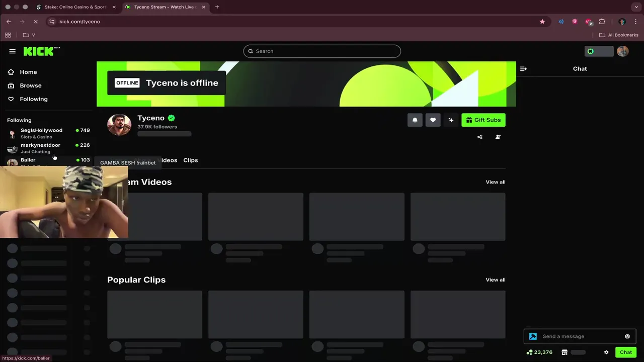
Task: Switch to the Clips tab
Action: (190, 160)
